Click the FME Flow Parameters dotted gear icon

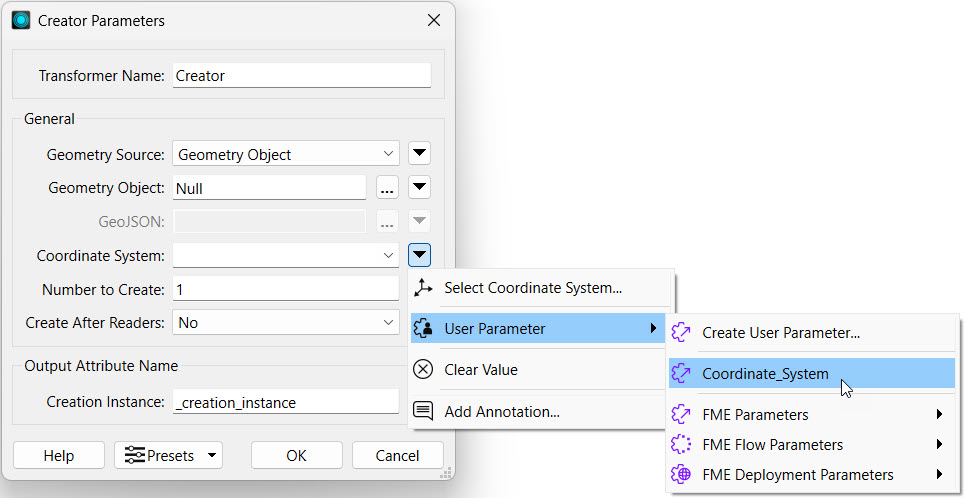(x=682, y=445)
